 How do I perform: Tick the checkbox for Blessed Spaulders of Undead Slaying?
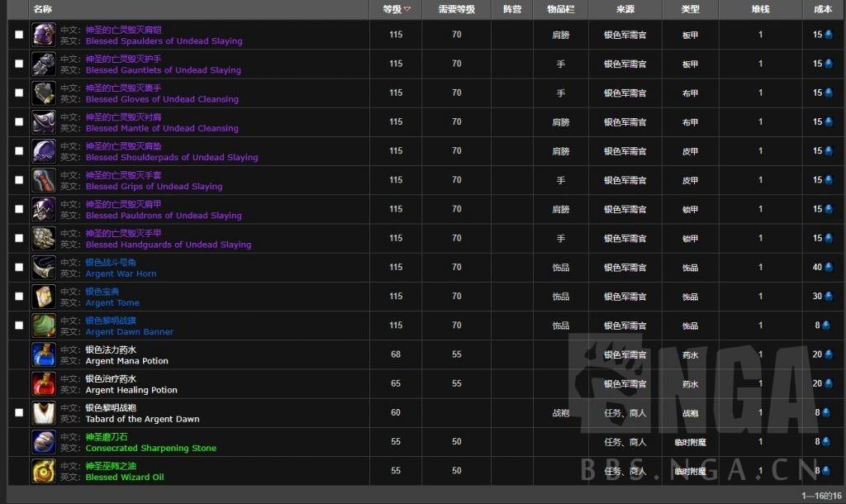19,35
